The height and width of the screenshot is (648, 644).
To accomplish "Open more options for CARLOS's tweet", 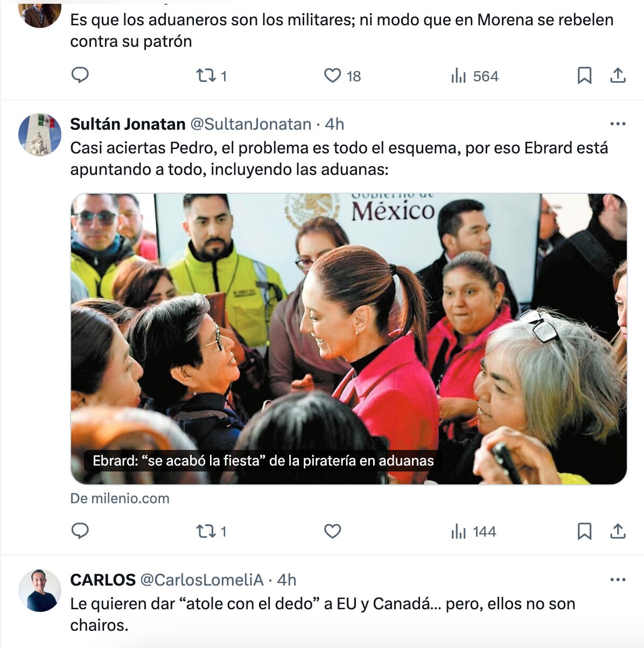I will 618,580.
